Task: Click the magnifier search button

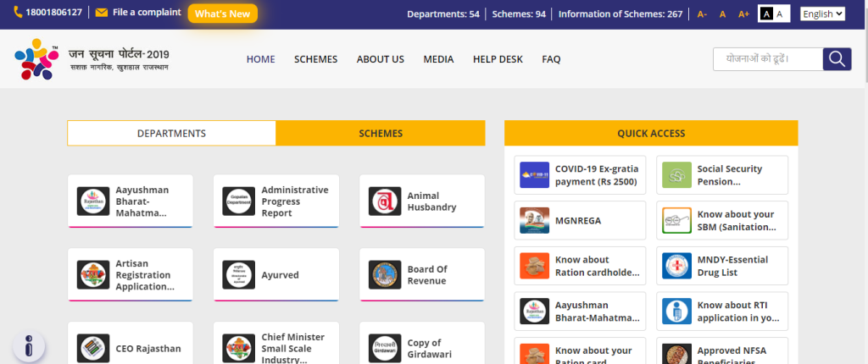Action: [837, 59]
